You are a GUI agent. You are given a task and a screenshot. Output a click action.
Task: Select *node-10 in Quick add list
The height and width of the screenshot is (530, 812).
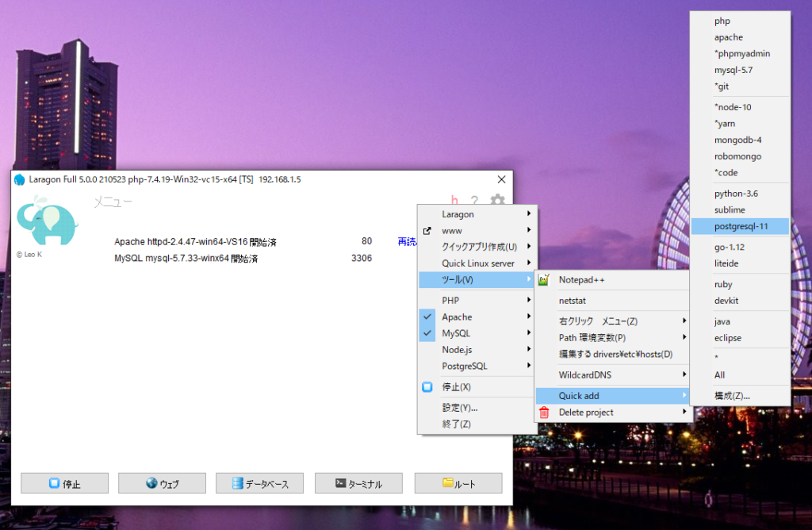tap(740, 107)
